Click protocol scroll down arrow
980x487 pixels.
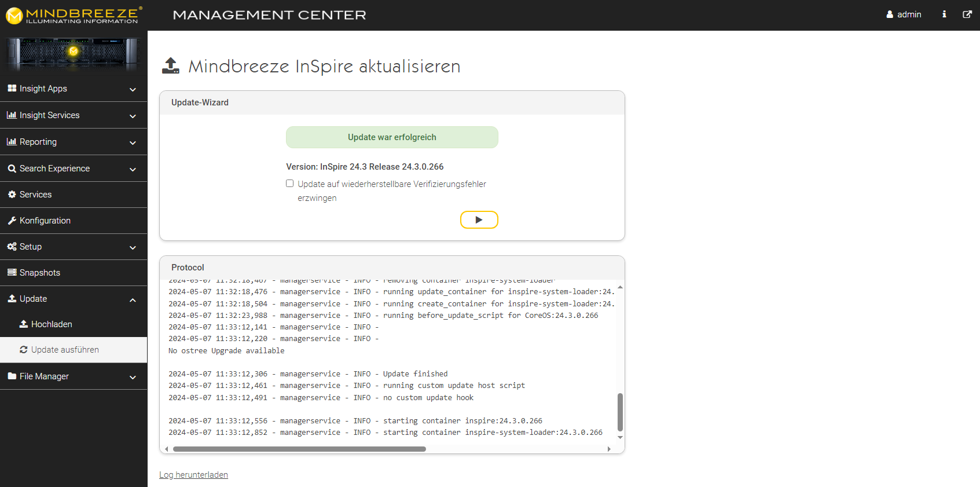(620, 437)
